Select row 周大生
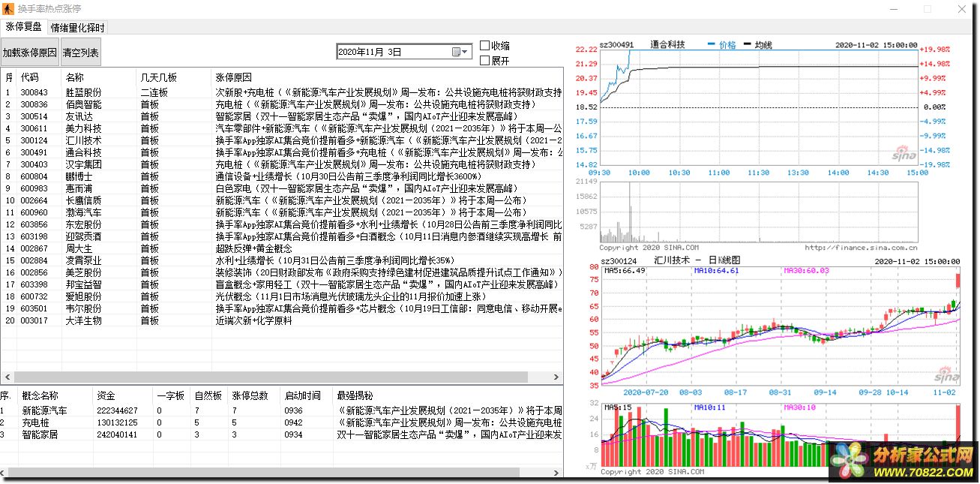Screen dimensions: 980x484 point(281,248)
